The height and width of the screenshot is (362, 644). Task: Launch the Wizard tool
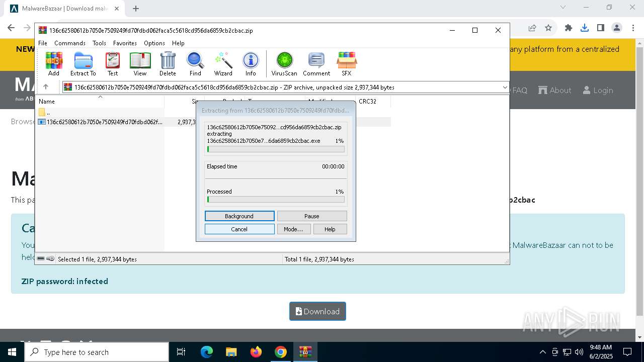pyautogui.click(x=223, y=64)
